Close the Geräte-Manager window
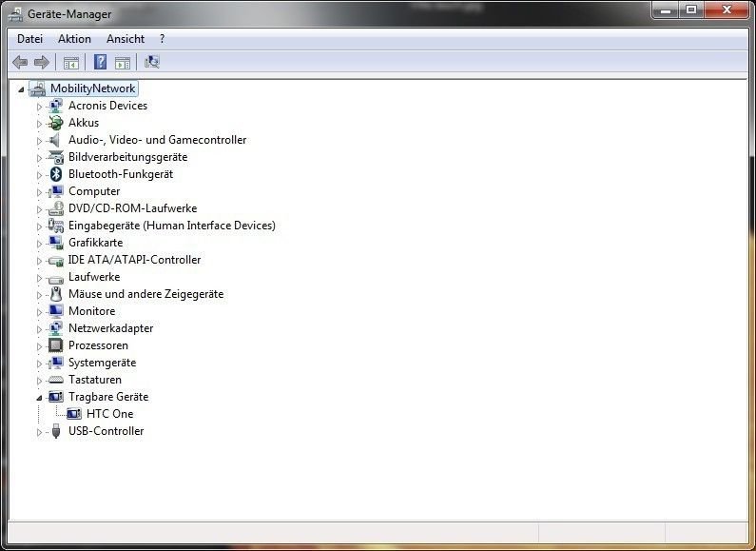The width and height of the screenshot is (756, 551). pyautogui.click(x=727, y=10)
